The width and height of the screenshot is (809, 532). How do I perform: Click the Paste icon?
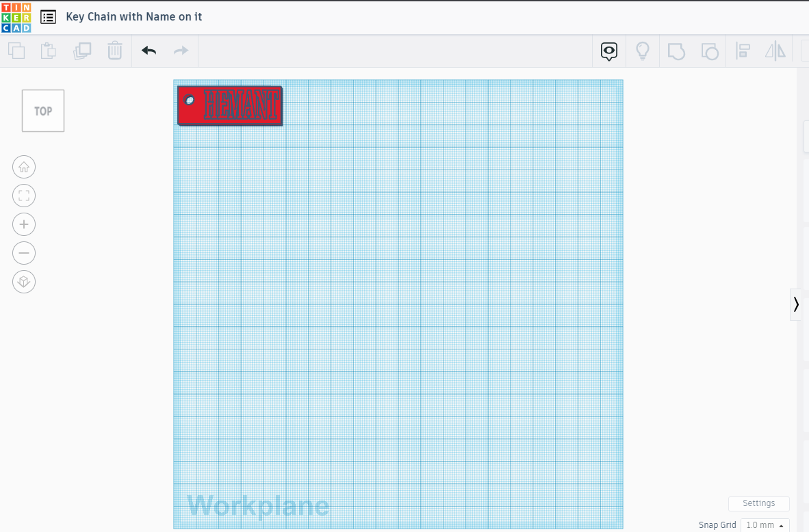click(x=48, y=51)
